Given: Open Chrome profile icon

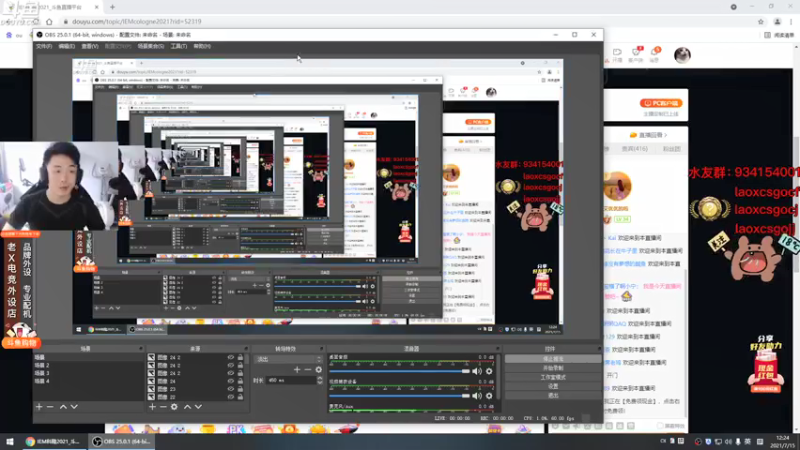Looking at the screenshot, I should (777, 21).
